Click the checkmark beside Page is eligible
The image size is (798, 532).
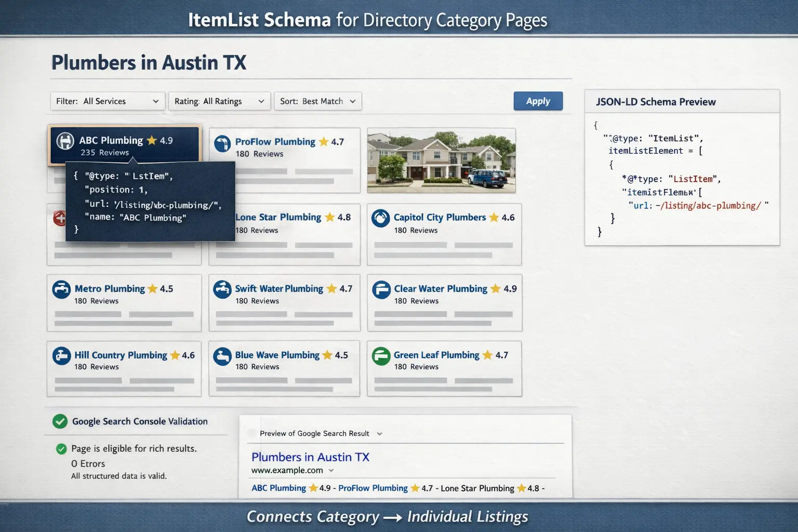coord(61,448)
